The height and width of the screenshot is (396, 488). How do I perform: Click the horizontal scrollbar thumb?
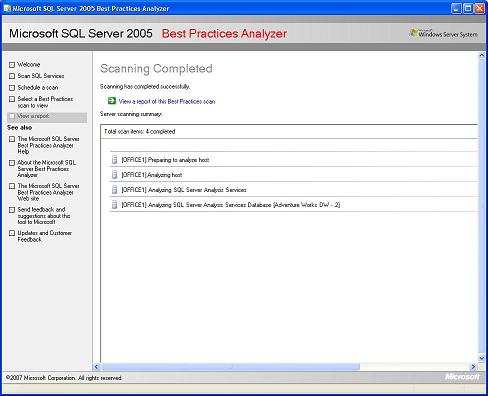coord(230,367)
